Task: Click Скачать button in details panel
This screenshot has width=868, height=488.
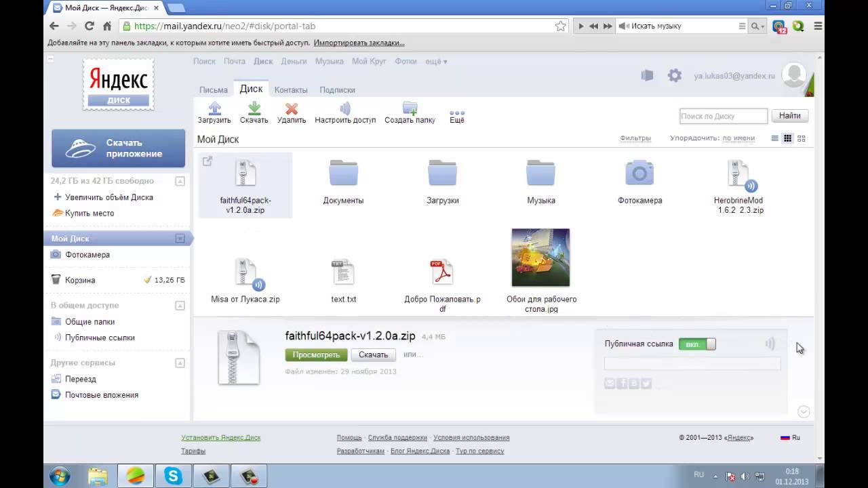Action: (373, 354)
